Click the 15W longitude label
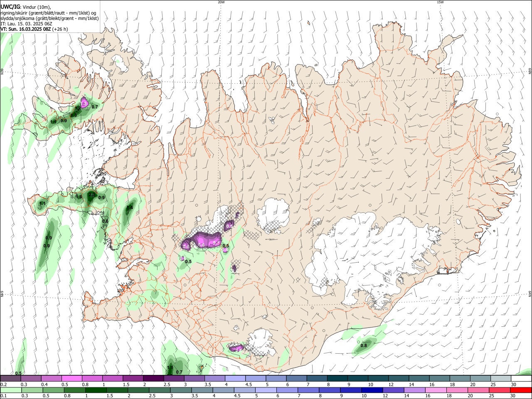This screenshot has width=532, height=399. pos(440,2)
